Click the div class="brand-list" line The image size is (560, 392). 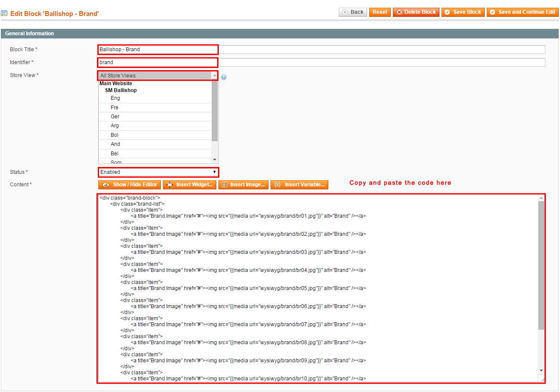coord(137,204)
